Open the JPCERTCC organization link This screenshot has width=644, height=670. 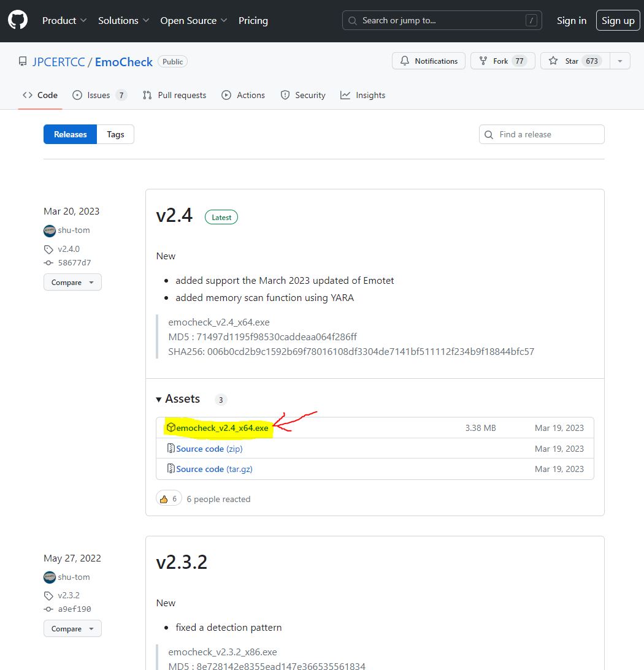point(59,62)
